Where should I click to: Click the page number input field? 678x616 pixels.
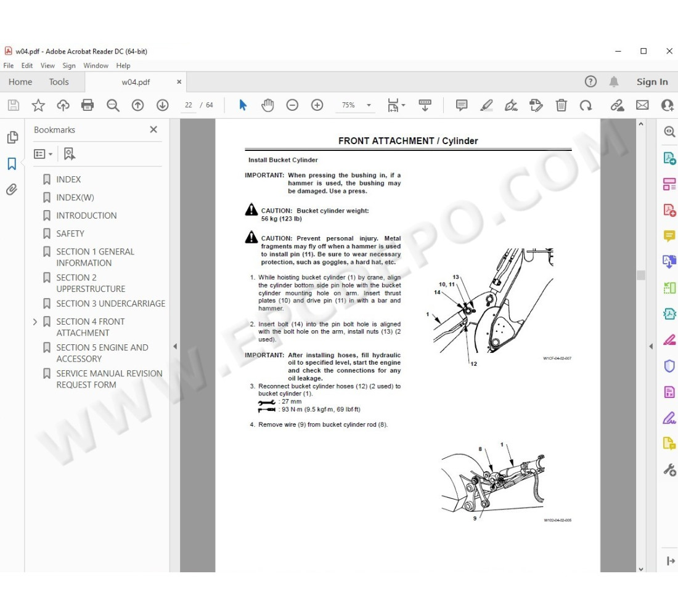tap(189, 105)
